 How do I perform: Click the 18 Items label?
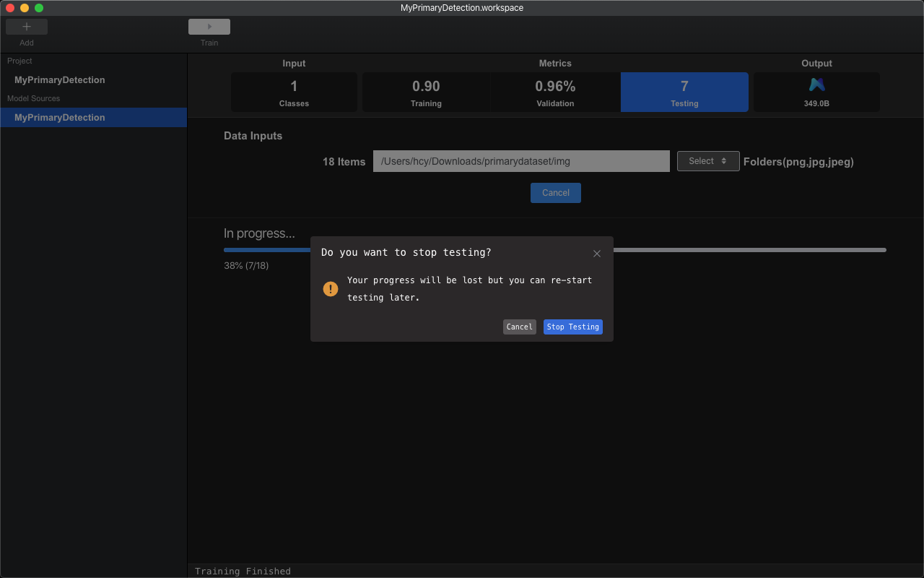[x=344, y=162]
